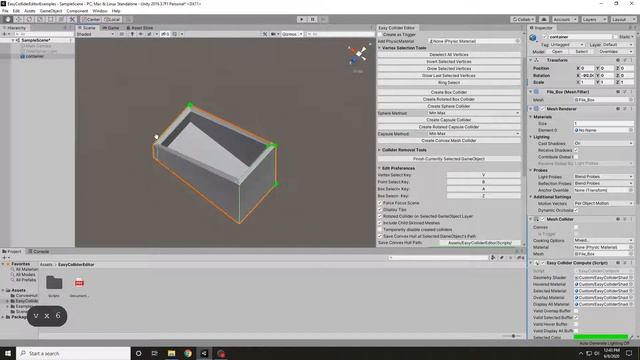
Task: Click Create Sphere Collider button
Action: [x=449, y=106]
